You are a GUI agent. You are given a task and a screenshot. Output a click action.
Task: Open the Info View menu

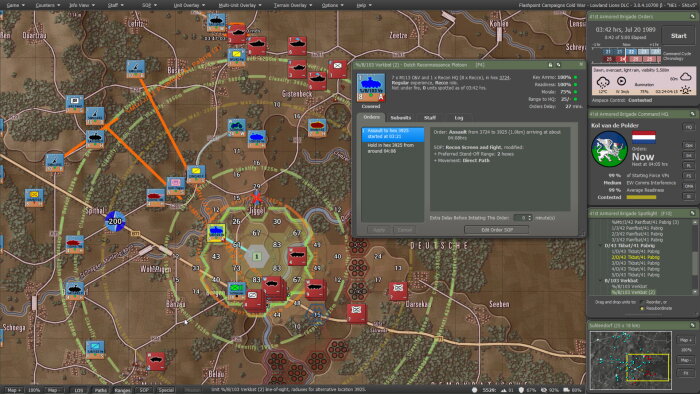pos(81,5)
